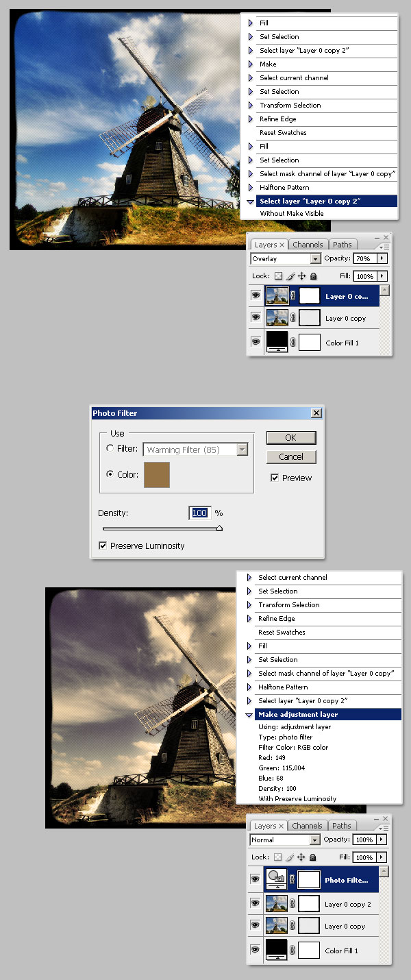
Task: Uncheck Preview in Photo Filter dialog
Action: 275,478
